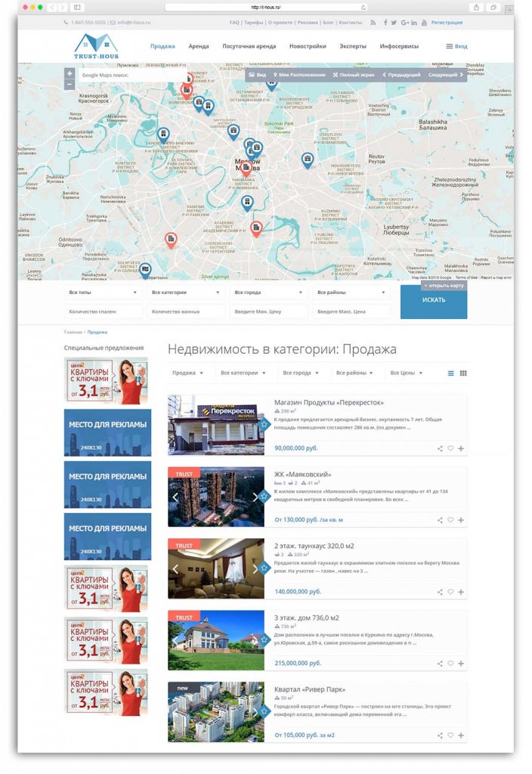Open the Посуточная аренда menu item

point(249,46)
